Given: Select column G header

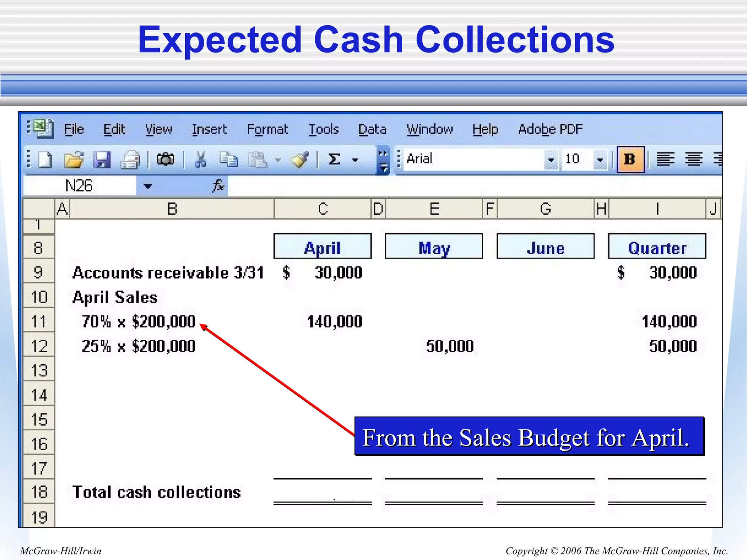Looking at the screenshot, I should [x=546, y=209].
